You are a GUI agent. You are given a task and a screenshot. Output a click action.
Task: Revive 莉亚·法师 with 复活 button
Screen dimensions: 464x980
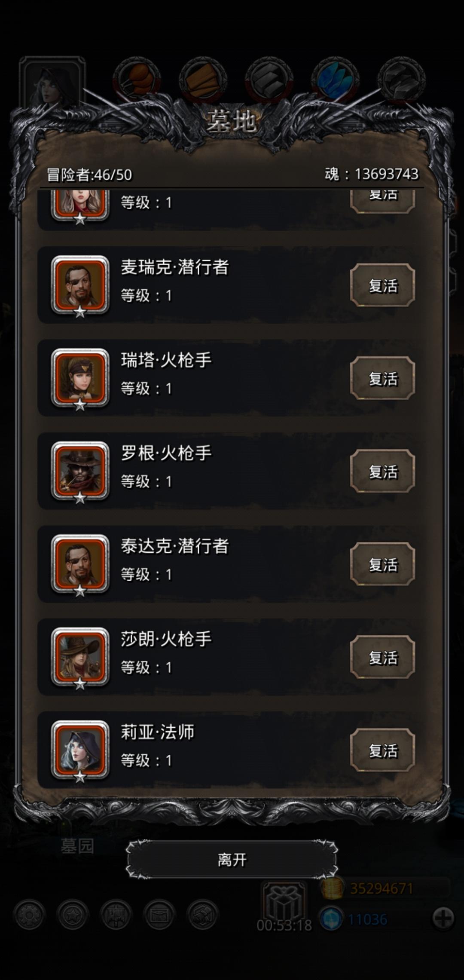coord(382,750)
